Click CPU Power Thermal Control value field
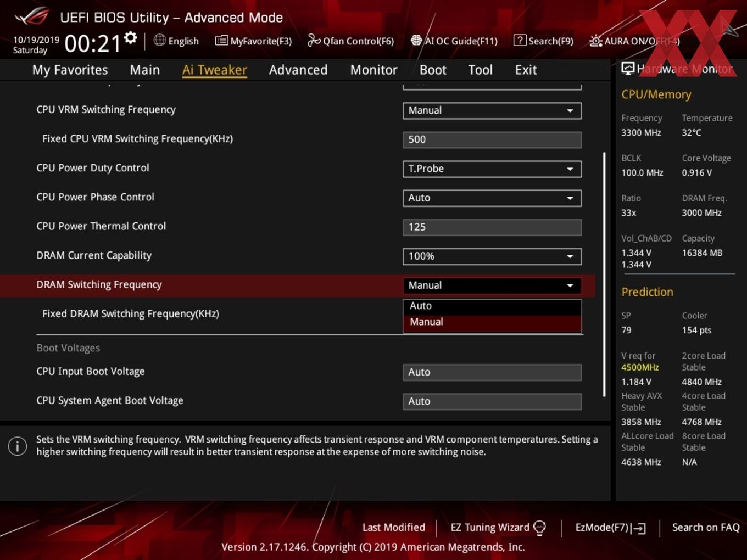The height and width of the screenshot is (560, 747). (492, 227)
